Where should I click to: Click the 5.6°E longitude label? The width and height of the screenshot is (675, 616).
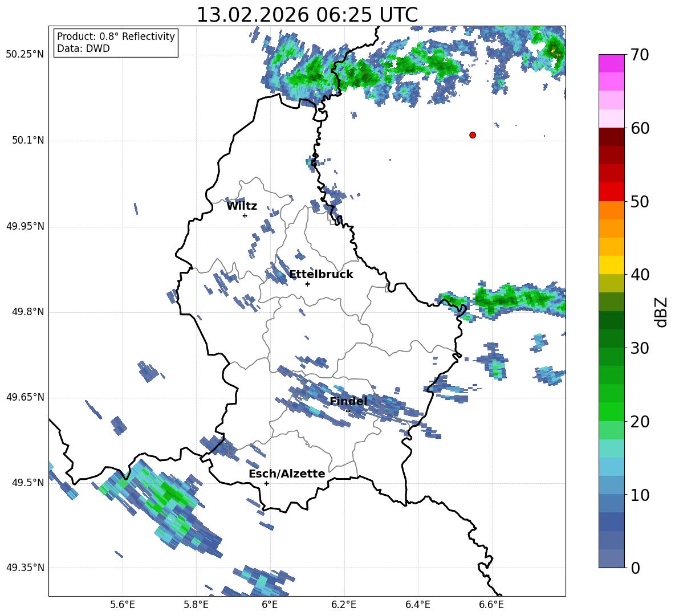123,605
